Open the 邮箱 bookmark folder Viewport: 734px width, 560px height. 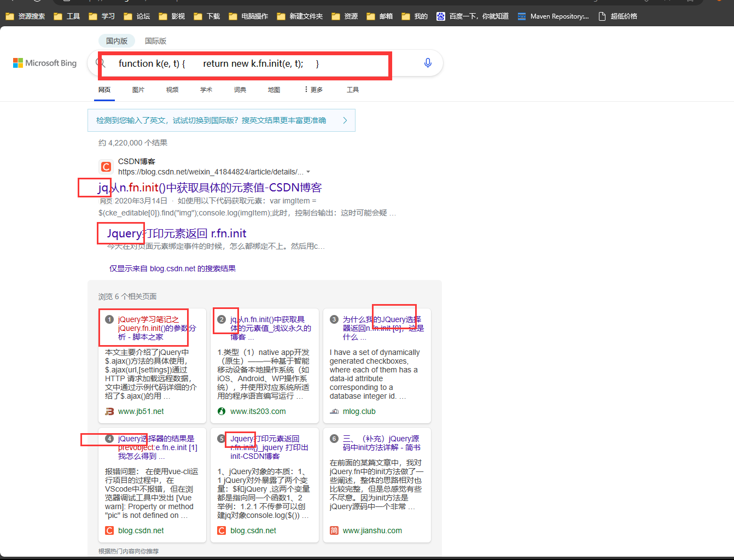pos(380,16)
